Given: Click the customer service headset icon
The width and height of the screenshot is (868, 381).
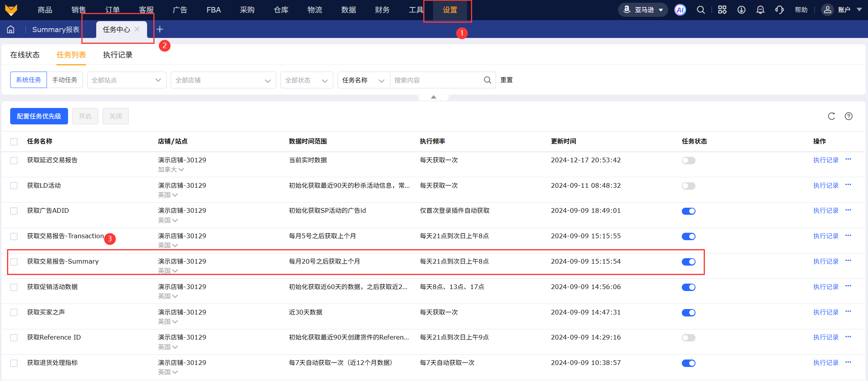Looking at the screenshot, I should 779,10.
